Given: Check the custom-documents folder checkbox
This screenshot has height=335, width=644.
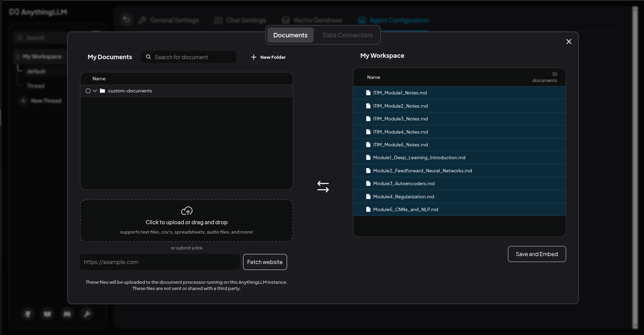Looking at the screenshot, I should (x=88, y=91).
